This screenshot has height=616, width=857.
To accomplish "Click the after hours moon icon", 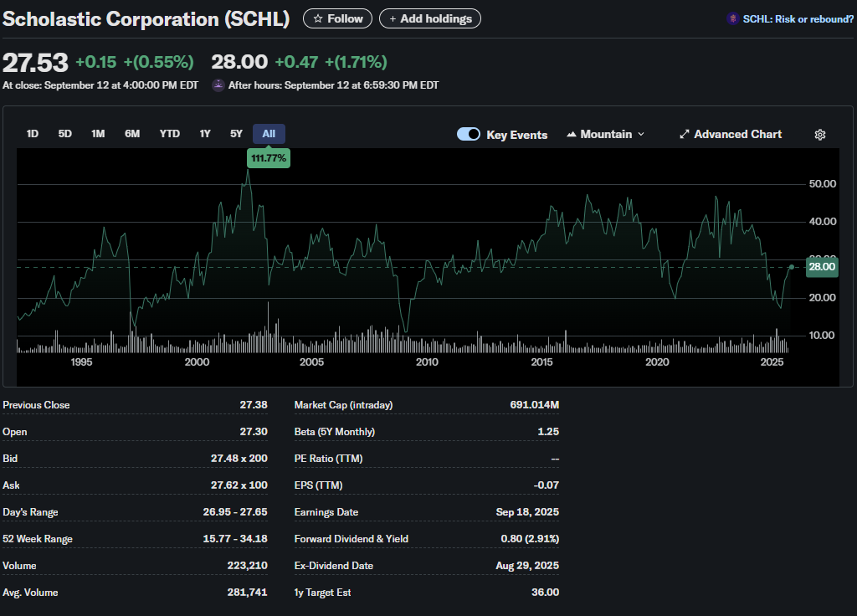I will tap(218, 85).
